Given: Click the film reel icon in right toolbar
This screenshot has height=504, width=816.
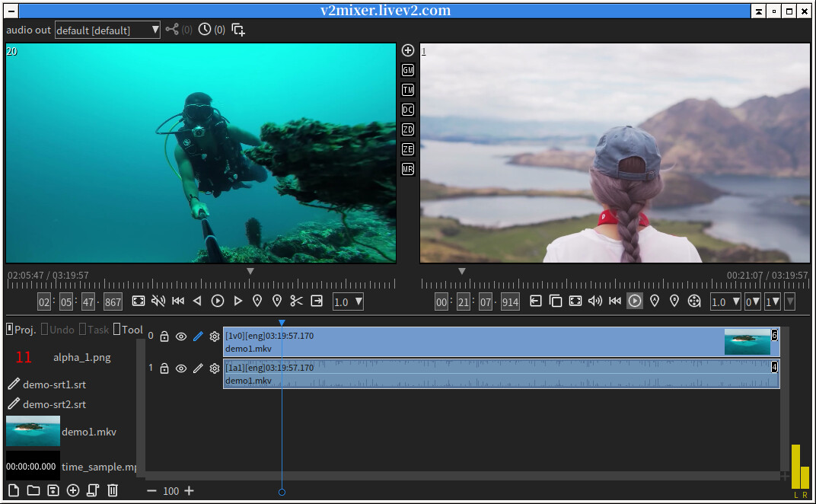Looking at the screenshot, I should pos(694,301).
